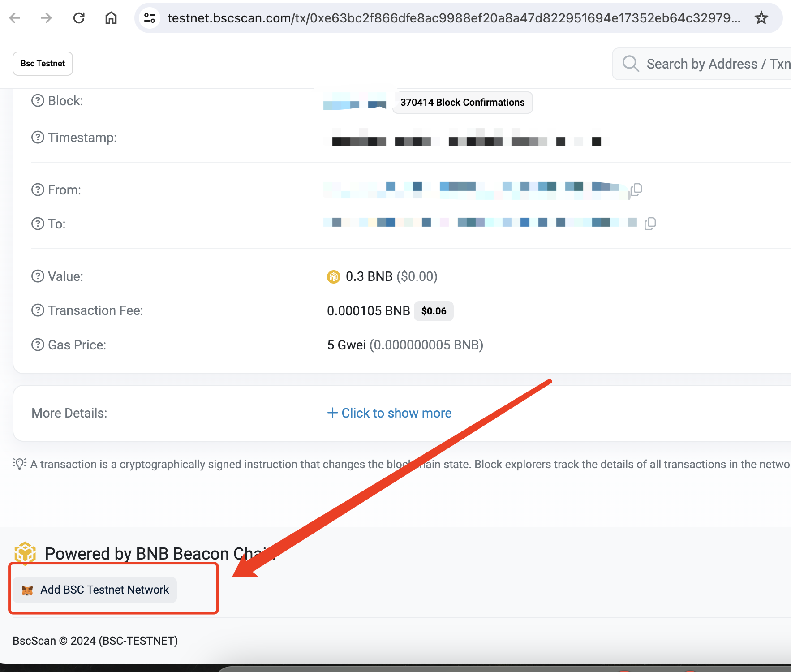Image resolution: width=791 pixels, height=672 pixels.
Task: Bookmark this page with the star icon
Action: tap(761, 18)
